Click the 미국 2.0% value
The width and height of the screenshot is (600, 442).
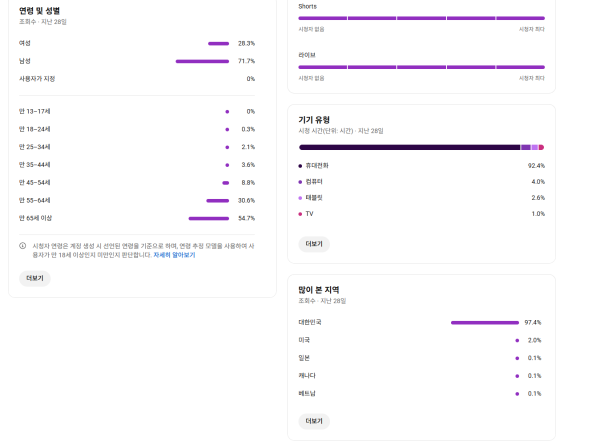[x=534, y=340]
